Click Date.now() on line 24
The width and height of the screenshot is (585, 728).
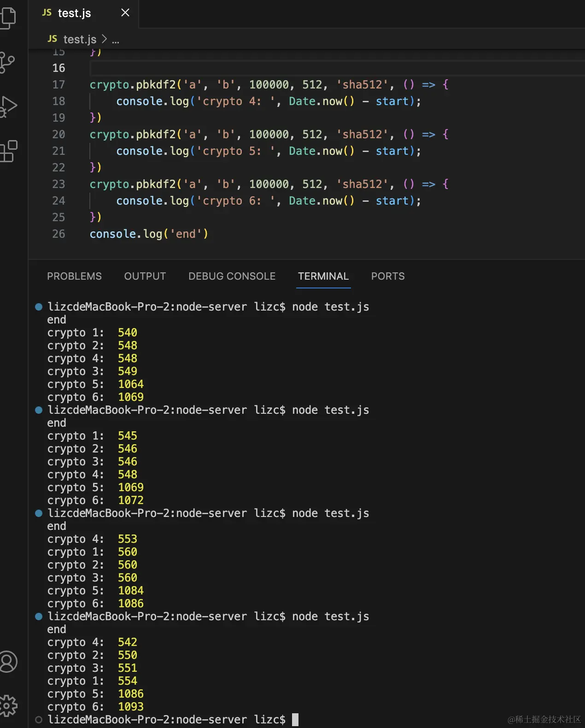coord(322,201)
